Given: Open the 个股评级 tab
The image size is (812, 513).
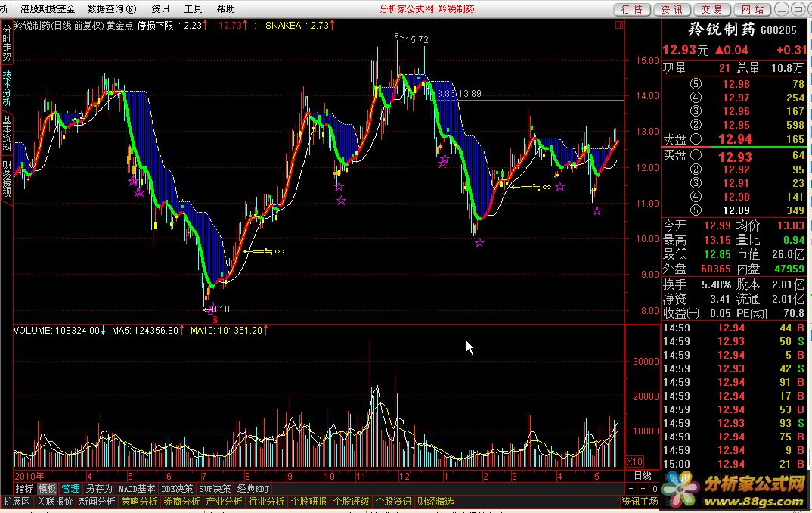Looking at the screenshot, I should (x=351, y=502).
